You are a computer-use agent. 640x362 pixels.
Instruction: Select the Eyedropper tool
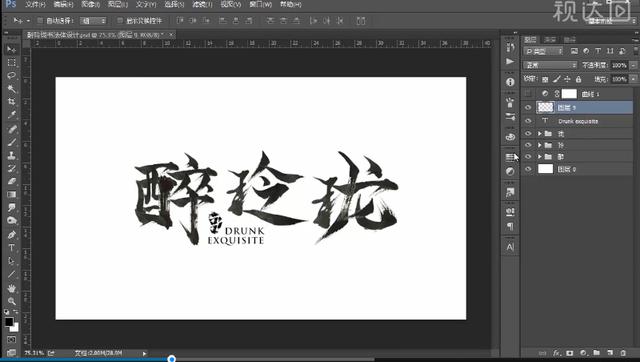pyautogui.click(x=11, y=115)
